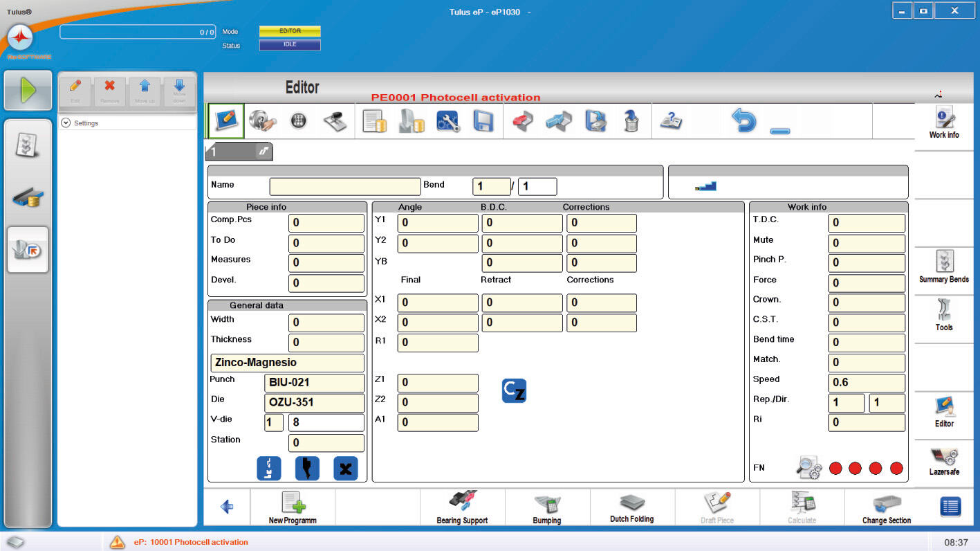Click the second red FN indicator
The height and width of the screenshot is (551, 980).
pyautogui.click(x=855, y=469)
